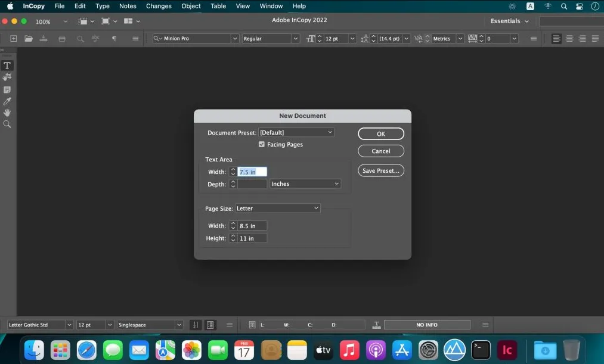The height and width of the screenshot is (364, 604).
Task: Click the Justify paragraph icon
Action: [595, 39]
